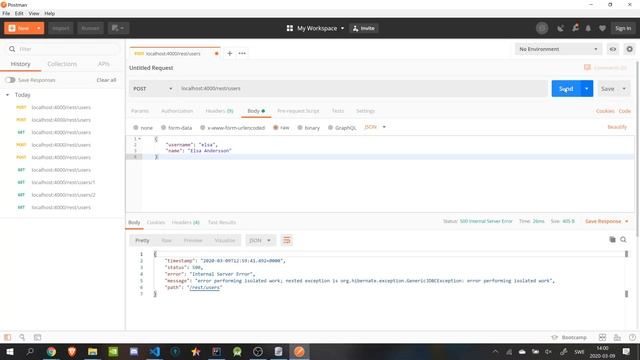This screenshot has width=640, height=360.
Task: Select the GraphQL radio button
Action: (330, 128)
